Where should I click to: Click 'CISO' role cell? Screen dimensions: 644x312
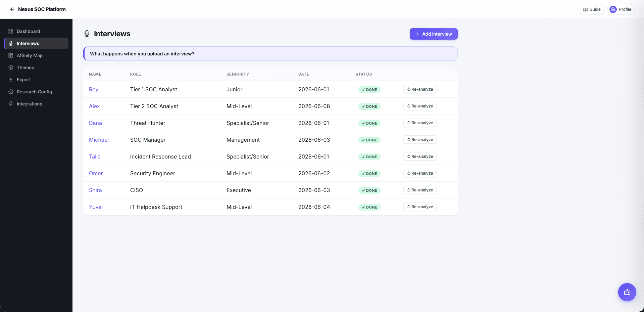(x=137, y=190)
